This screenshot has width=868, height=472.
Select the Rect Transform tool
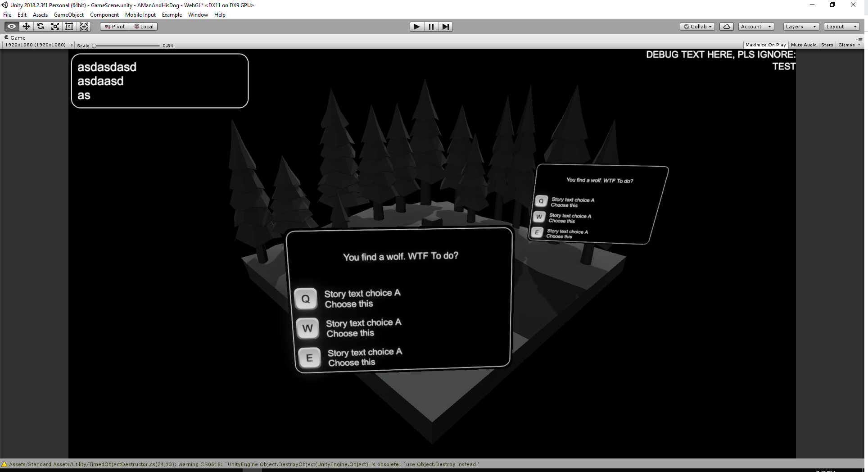click(x=69, y=26)
